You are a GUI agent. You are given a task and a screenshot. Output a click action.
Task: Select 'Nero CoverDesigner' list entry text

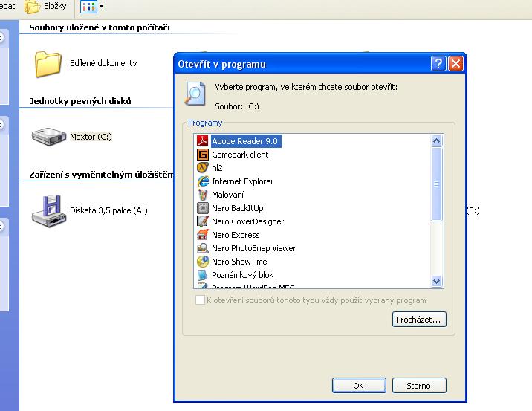[x=248, y=221]
